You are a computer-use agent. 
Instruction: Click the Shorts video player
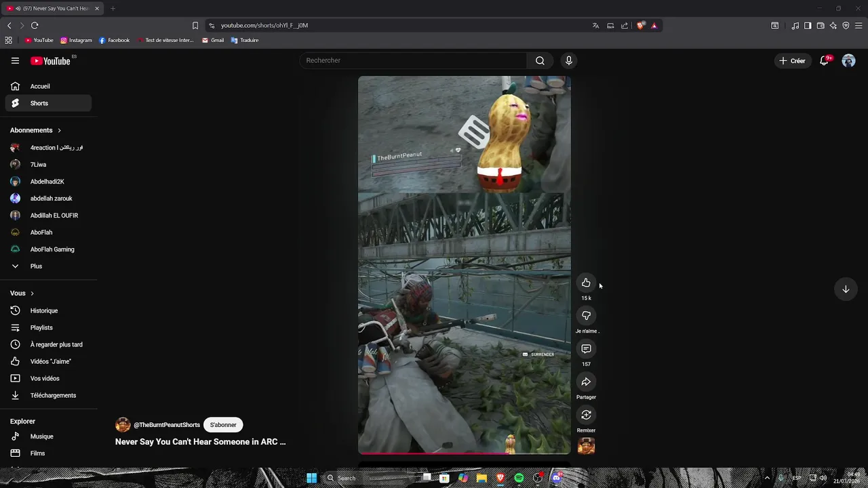point(465,264)
